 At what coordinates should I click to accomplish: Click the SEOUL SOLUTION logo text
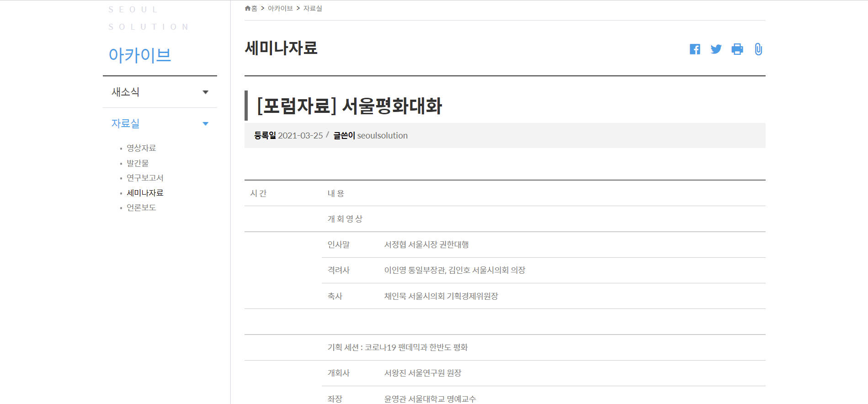(x=148, y=18)
